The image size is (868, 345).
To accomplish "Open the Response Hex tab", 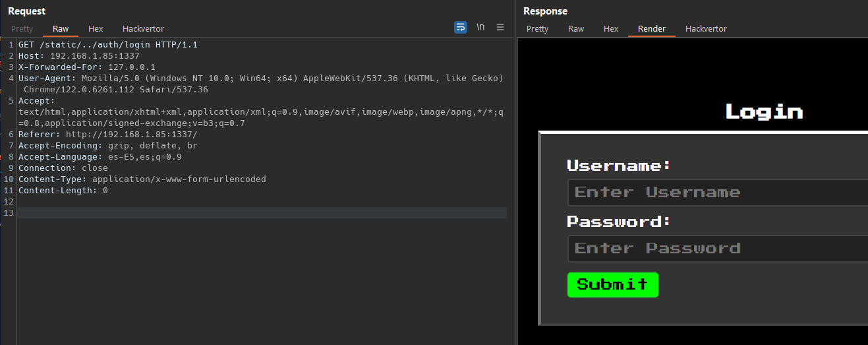I will click(x=611, y=29).
